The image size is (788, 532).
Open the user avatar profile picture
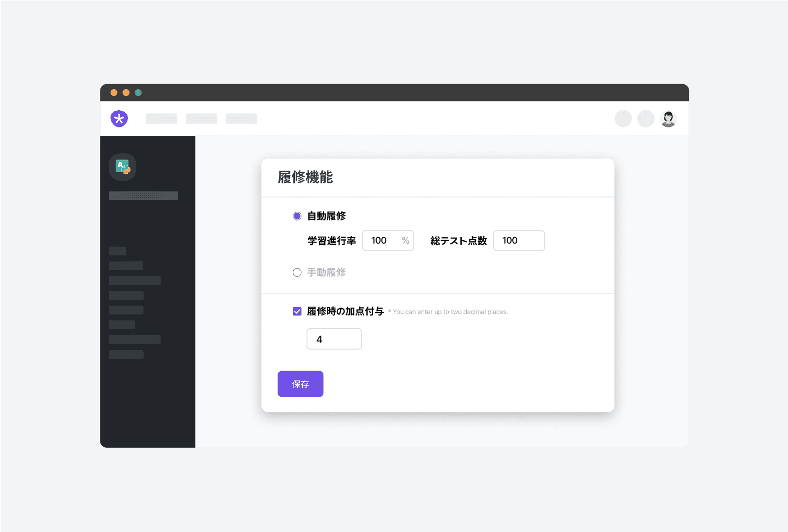pyautogui.click(x=668, y=119)
